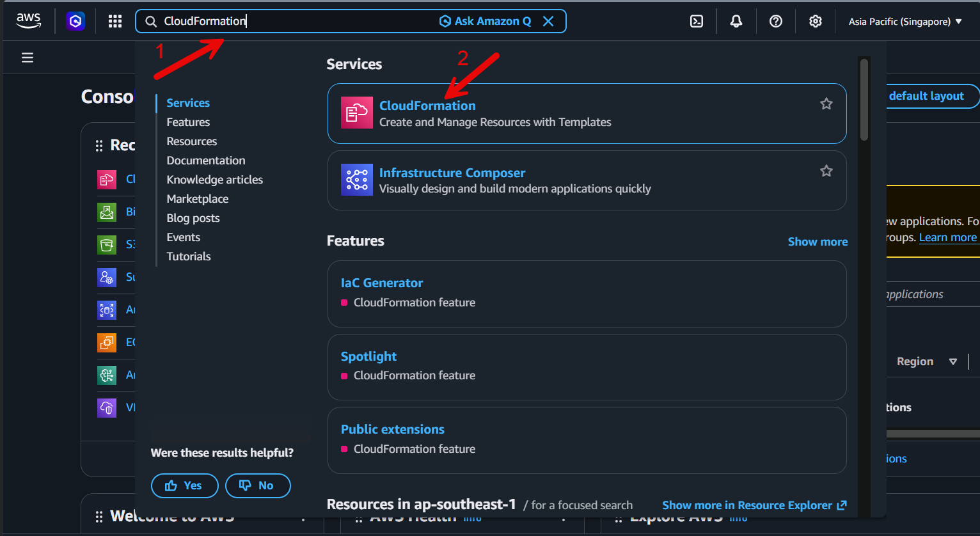Open the Public extensions feature
980x536 pixels.
[x=393, y=429]
